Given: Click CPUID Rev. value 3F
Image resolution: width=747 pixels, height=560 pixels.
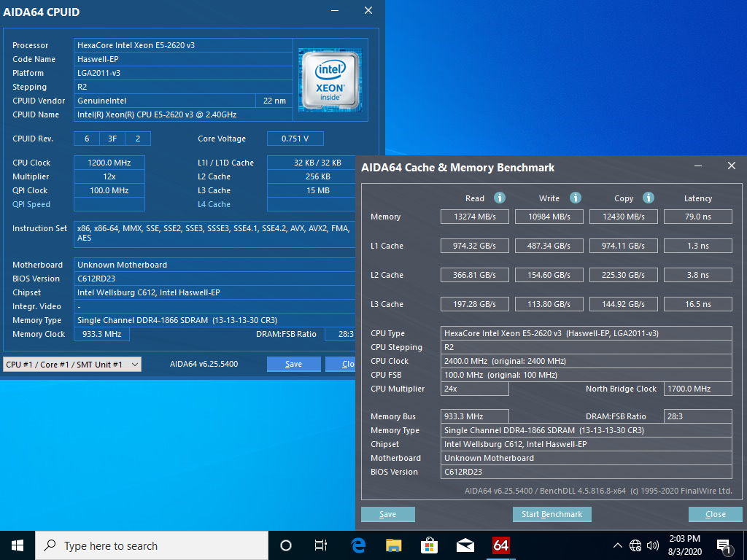Looking at the screenshot, I should coord(112,139).
